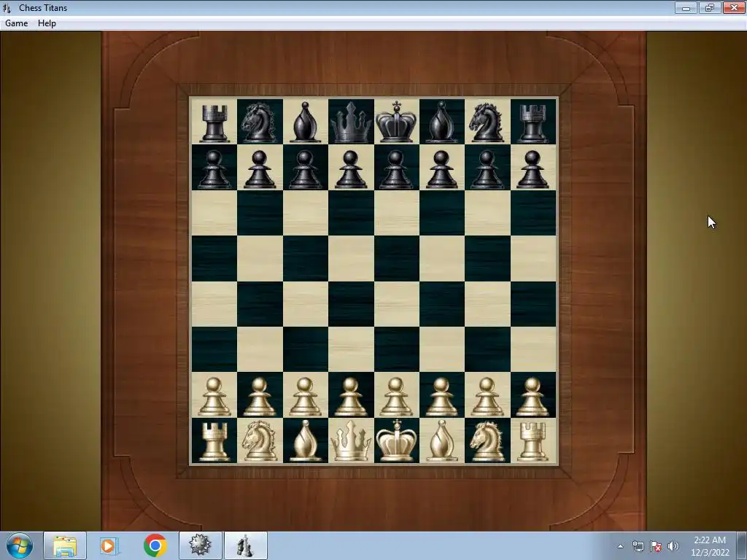Select the white pawn on h2
The image size is (747, 560).
(533, 397)
